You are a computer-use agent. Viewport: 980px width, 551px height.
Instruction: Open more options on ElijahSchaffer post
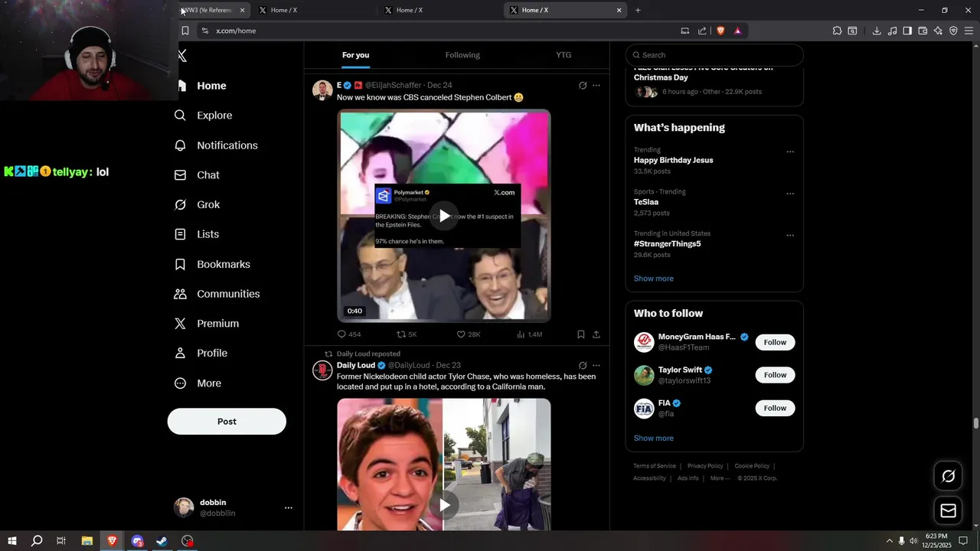pyautogui.click(x=596, y=86)
